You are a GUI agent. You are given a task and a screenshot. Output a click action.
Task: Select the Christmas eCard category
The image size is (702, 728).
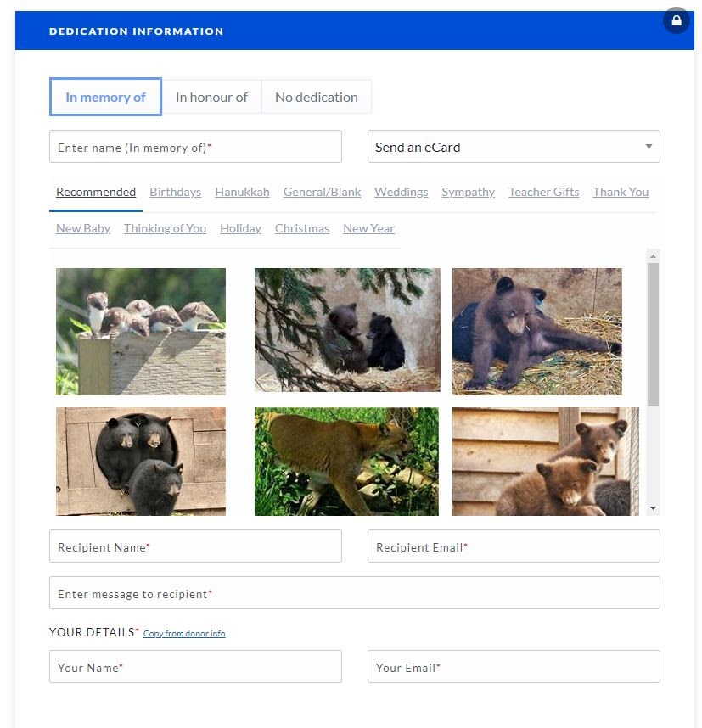(x=301, y=228)
